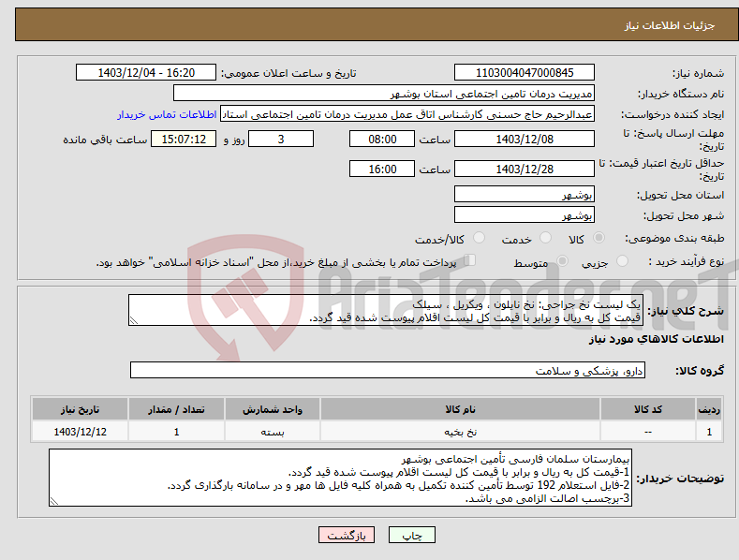Click the delivery city field بوشهر
This screenshot has width=739, height=560.
point(525,215)
